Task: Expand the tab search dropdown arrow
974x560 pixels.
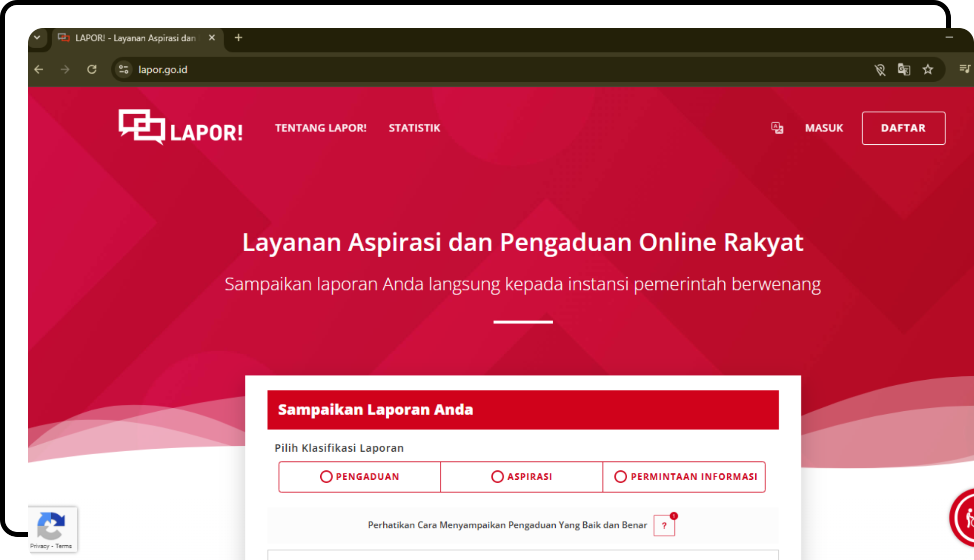Action: tap(37, 38)
